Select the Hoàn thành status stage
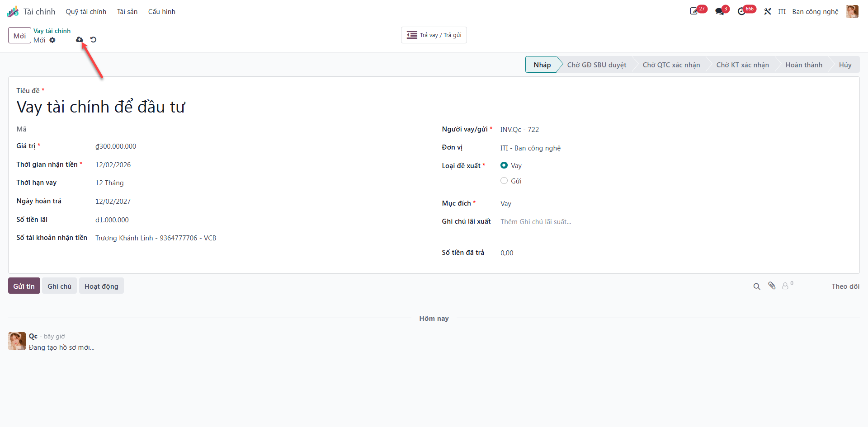This screenshot has width=868, height=427. tap(804, 65)
